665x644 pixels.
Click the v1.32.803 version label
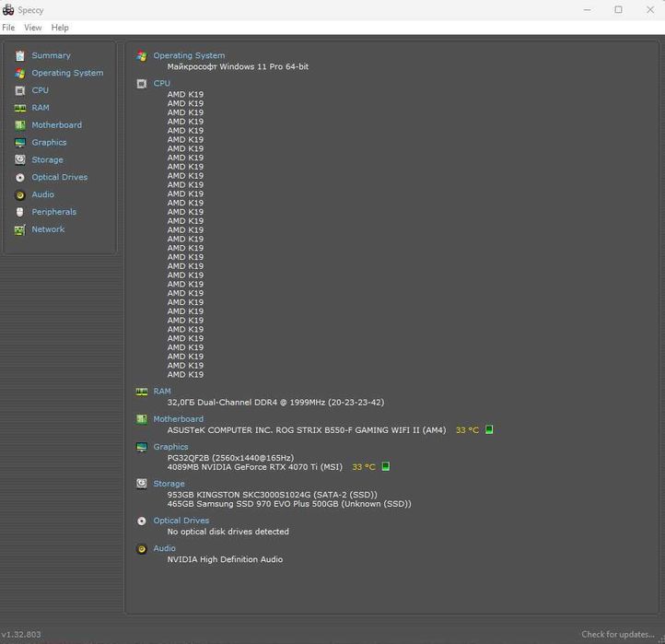pyautogui.click(x=21, y=635)
